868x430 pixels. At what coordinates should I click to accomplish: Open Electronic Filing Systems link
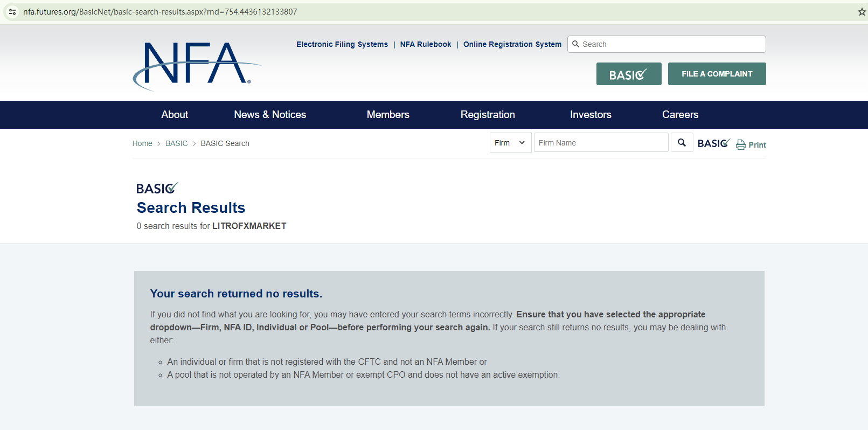(342, 44)
